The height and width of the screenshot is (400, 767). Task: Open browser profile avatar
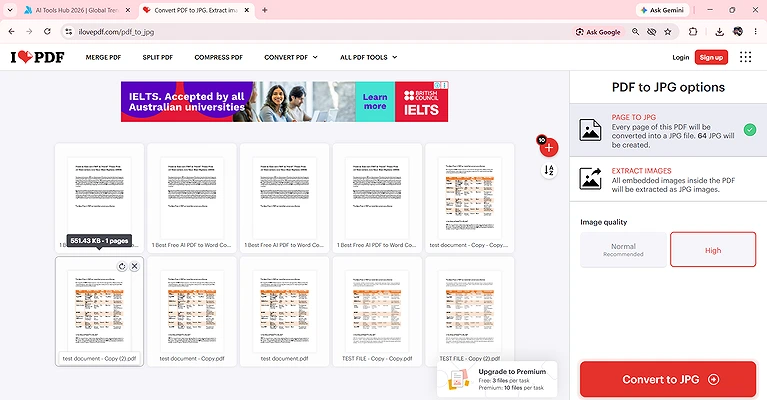(x=738, y=32)
